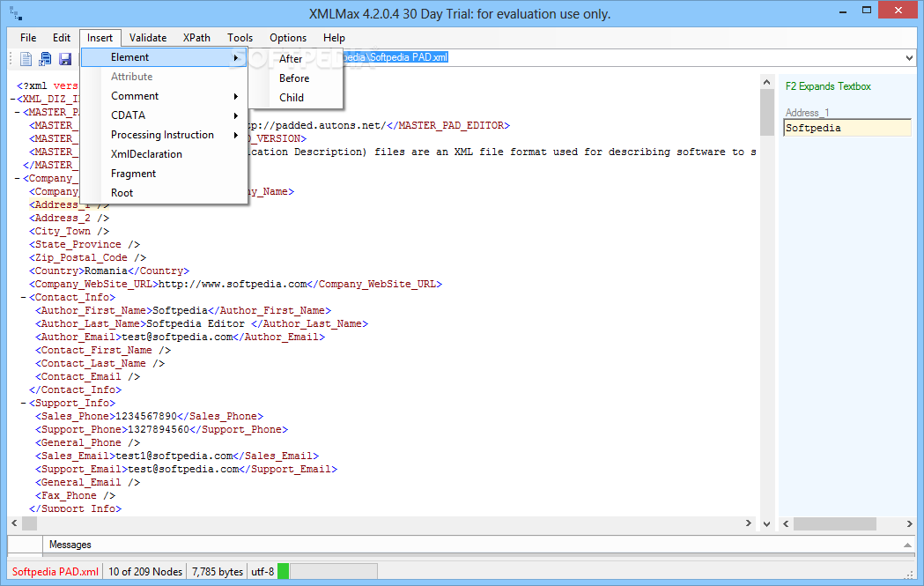Collapse the MASTER_PAD node
The width and height of the screenshot is (924, 586).
[x=18, y=112]
